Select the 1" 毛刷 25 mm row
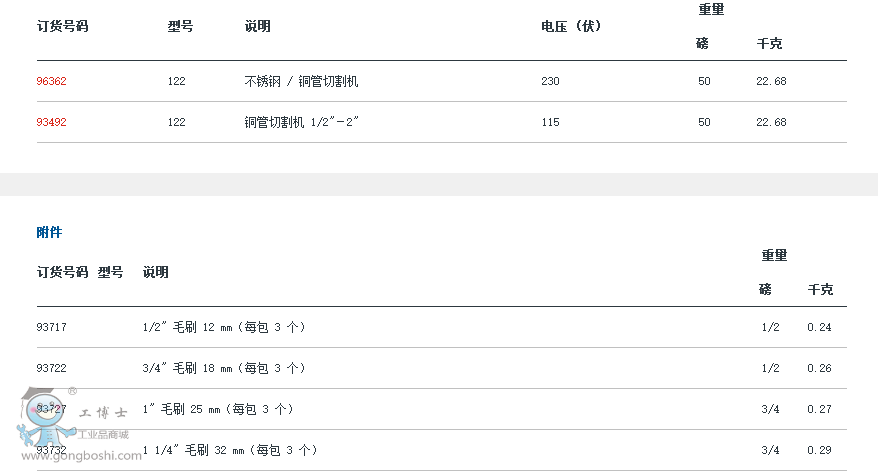Screen dimensions: 878x475 point(442,409)
